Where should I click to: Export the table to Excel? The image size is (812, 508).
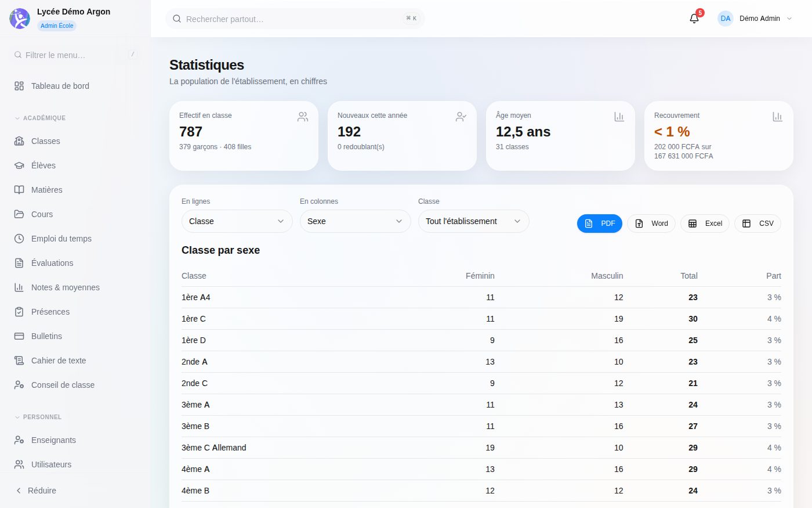[705, 224]
